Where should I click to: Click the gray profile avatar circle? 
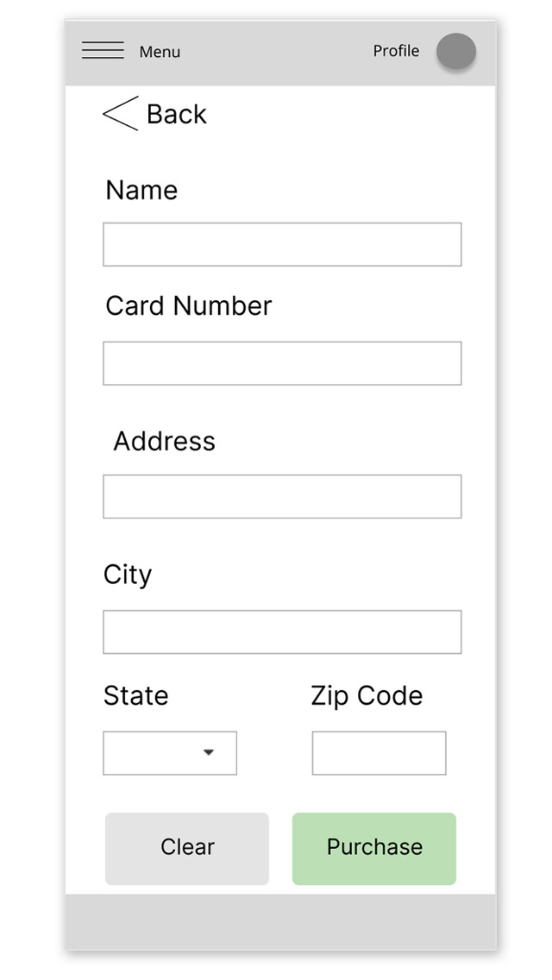tap(455, 52)
